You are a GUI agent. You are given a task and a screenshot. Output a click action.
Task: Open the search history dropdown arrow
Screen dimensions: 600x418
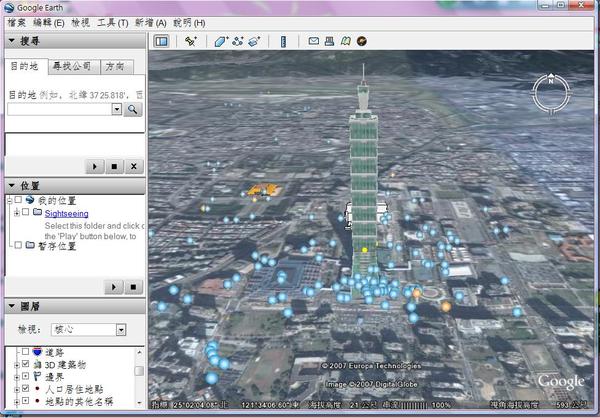pos(117,109)
